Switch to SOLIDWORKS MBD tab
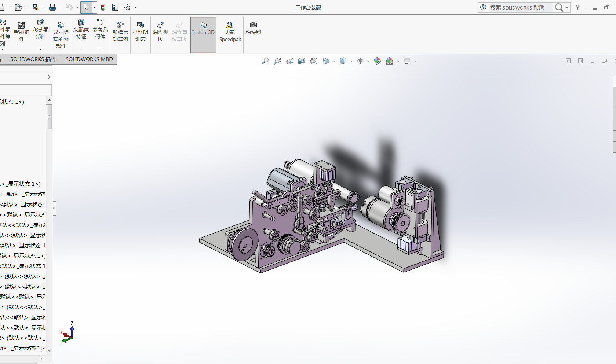The height and width of the screenshot is (364, 616). coord(89,59)
